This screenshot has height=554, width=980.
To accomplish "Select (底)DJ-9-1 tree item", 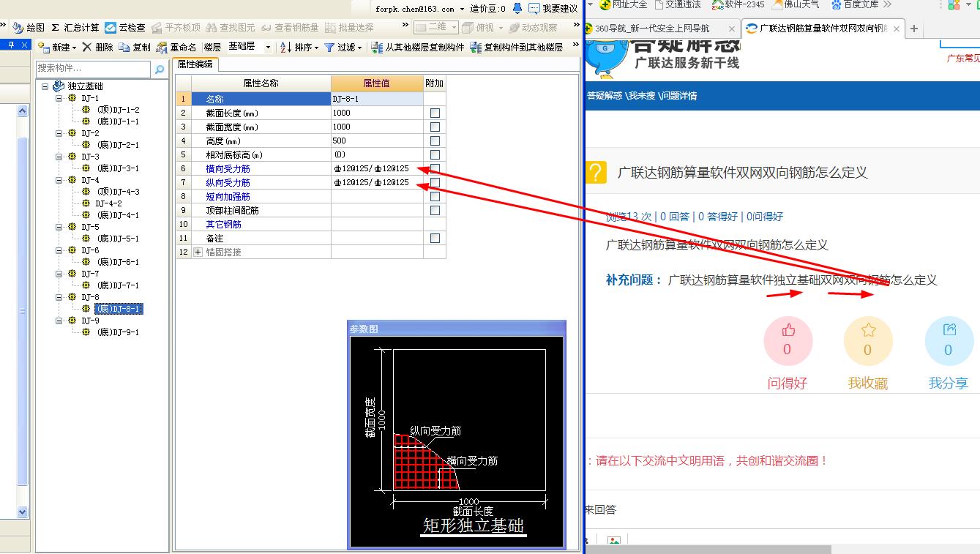I will pyautogui.click(x=118, y=332).
